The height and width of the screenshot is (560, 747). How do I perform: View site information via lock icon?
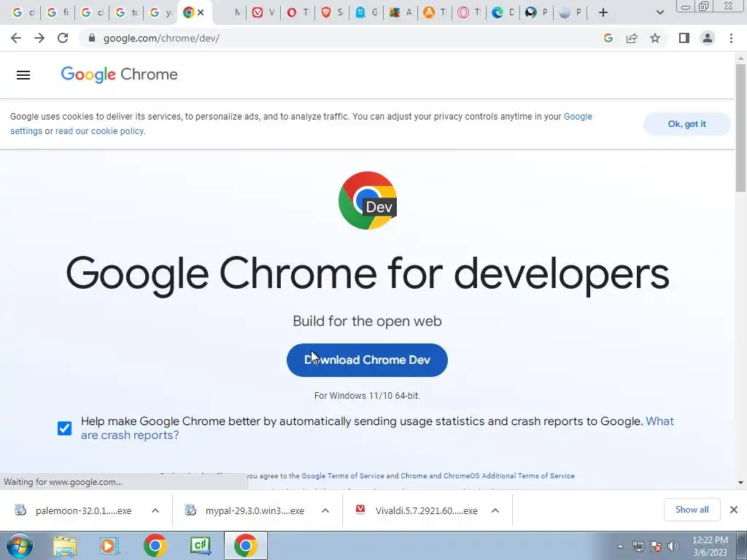(92, 38)
